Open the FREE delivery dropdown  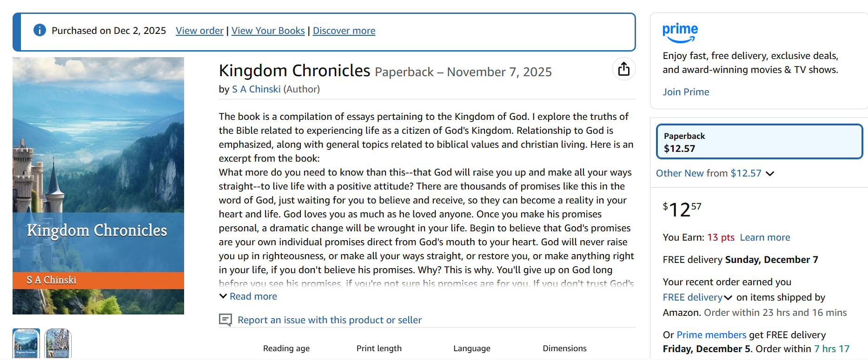697,297
